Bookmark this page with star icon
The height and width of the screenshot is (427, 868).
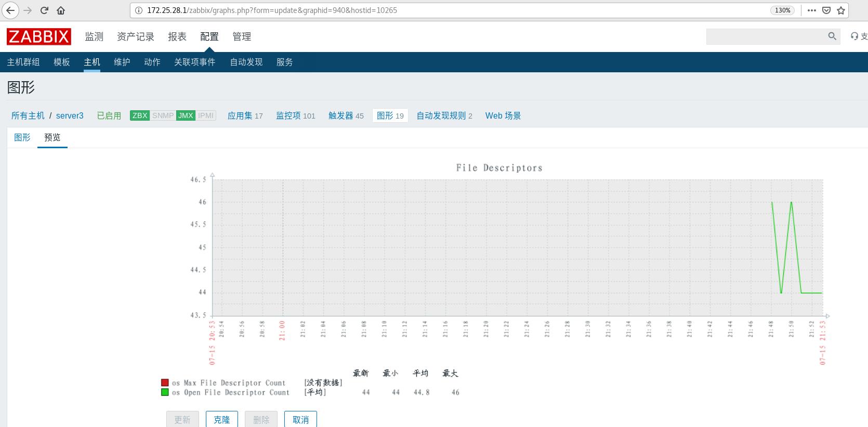coord(841,10)
